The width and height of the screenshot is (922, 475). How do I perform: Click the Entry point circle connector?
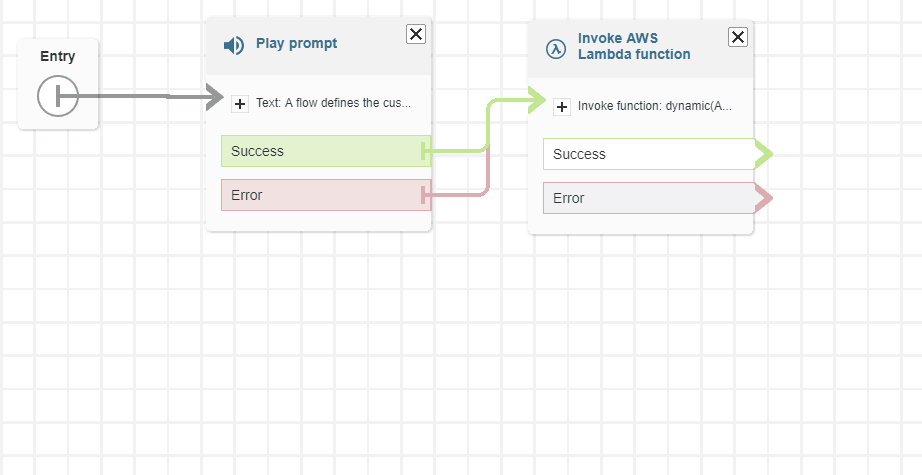(57, 97)
